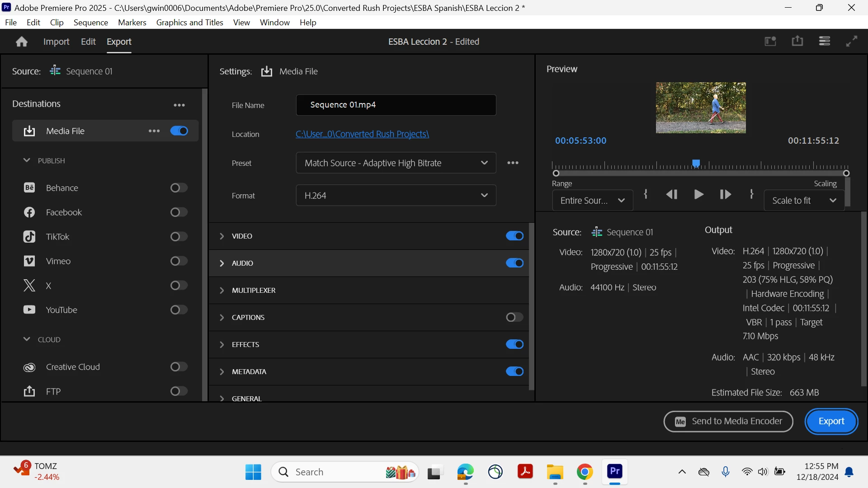Set the In point marker icon
Screen dimensions: 868x488
[x=646, y=194]
